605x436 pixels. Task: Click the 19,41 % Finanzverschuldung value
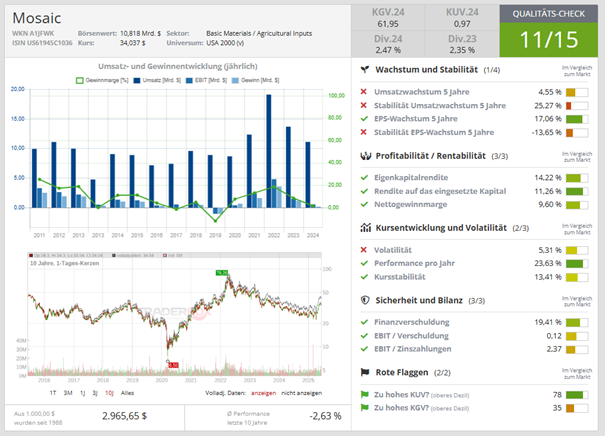548,322
